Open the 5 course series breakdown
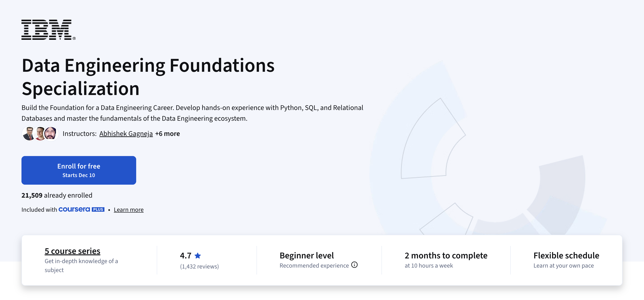The width and height of the screenshot is (644, 300). pos(72,251)
